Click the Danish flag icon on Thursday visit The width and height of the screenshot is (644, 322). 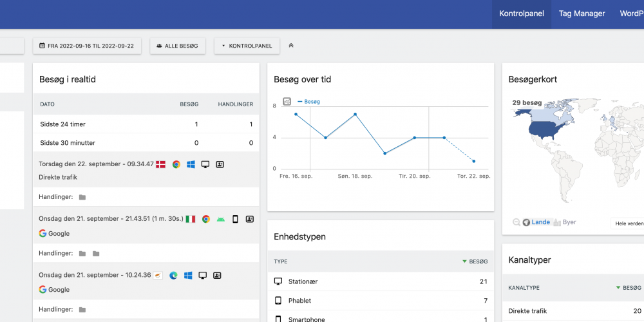coord(160,164)
